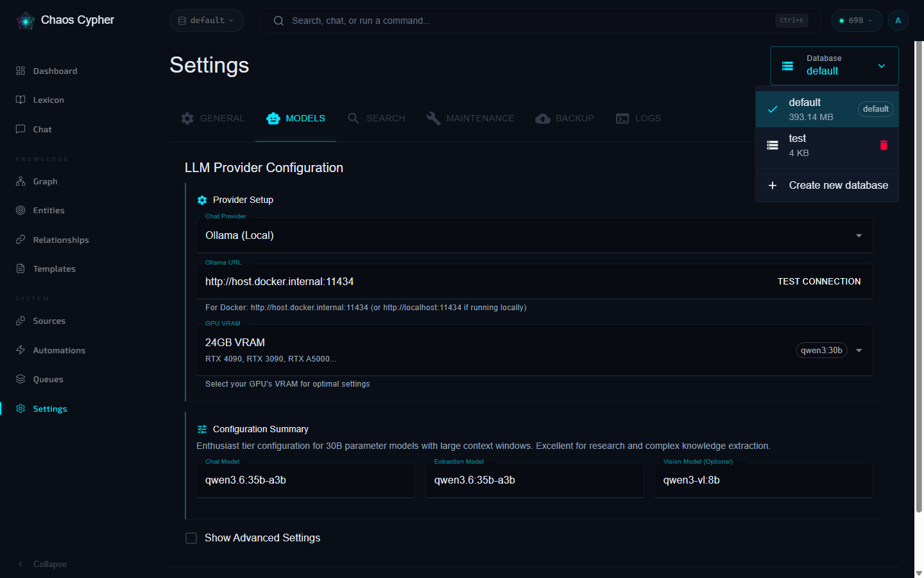Screen dimensions: 924x578
Task: Open the Chat Provider dropdown
Action: point(535,235)
